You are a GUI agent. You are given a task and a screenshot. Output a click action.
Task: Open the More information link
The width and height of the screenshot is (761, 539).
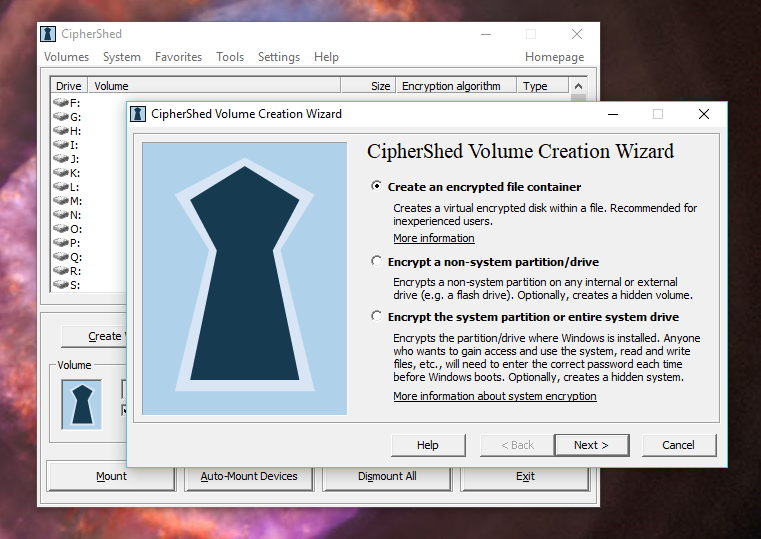434,238
